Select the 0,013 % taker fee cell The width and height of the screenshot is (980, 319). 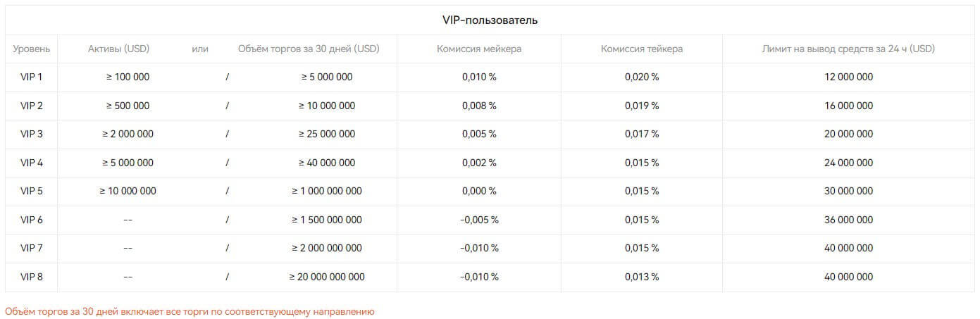(x=641, y=277)
